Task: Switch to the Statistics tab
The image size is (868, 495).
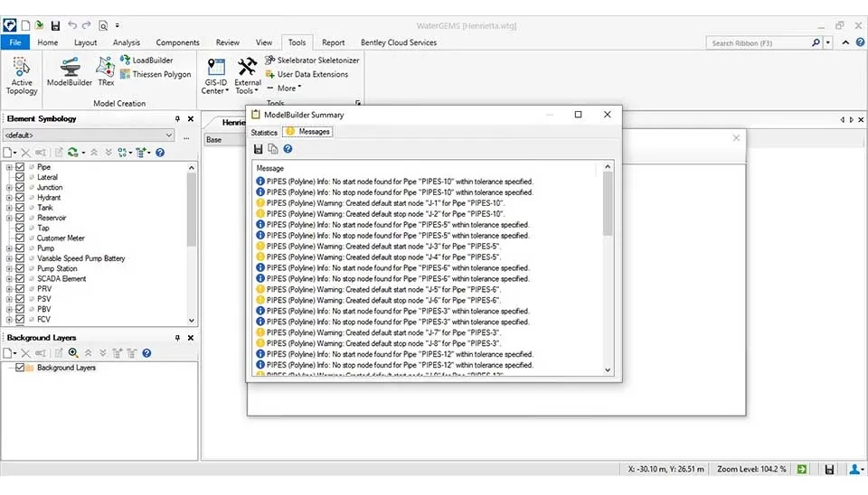Action: [x=264, y=132]
